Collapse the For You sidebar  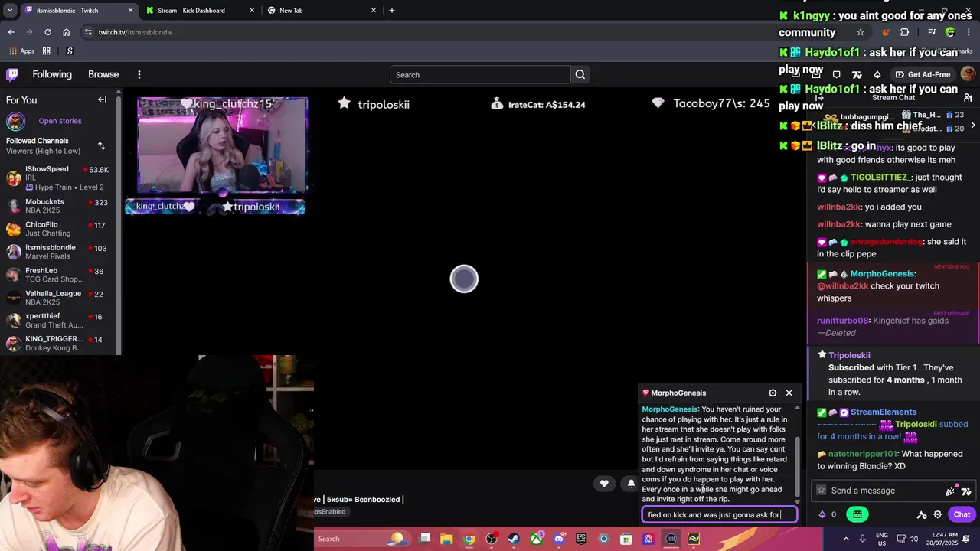click(x=102, y=99)
